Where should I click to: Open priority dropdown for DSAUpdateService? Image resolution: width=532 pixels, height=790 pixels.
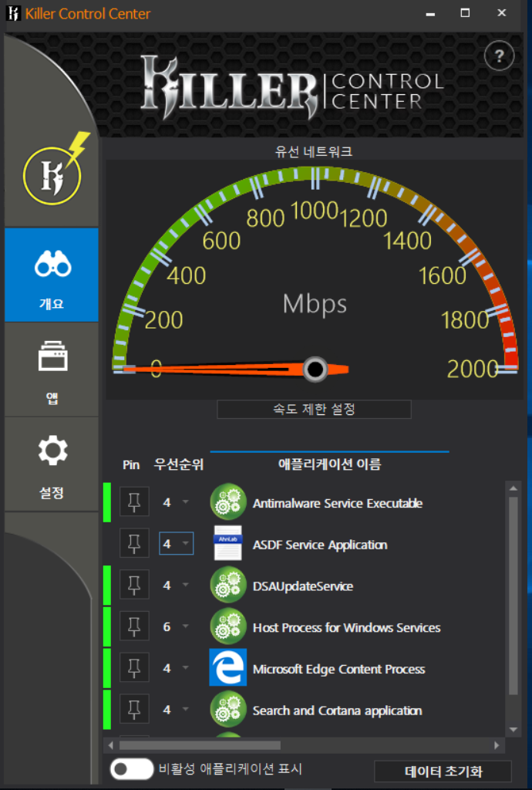[176, 585]
